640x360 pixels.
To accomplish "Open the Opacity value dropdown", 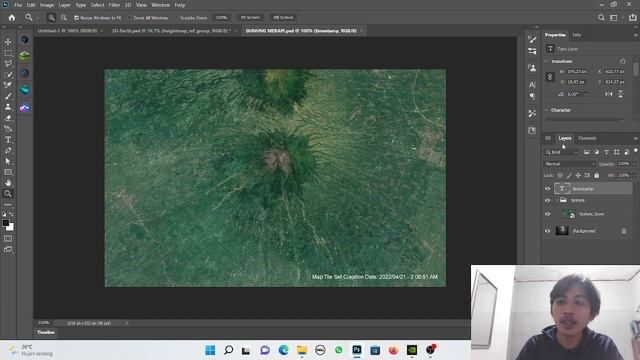I will point(634,164).
